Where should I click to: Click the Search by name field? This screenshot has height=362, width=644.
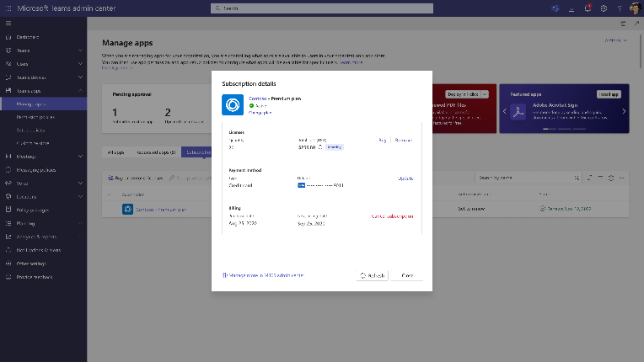[529, 178]
